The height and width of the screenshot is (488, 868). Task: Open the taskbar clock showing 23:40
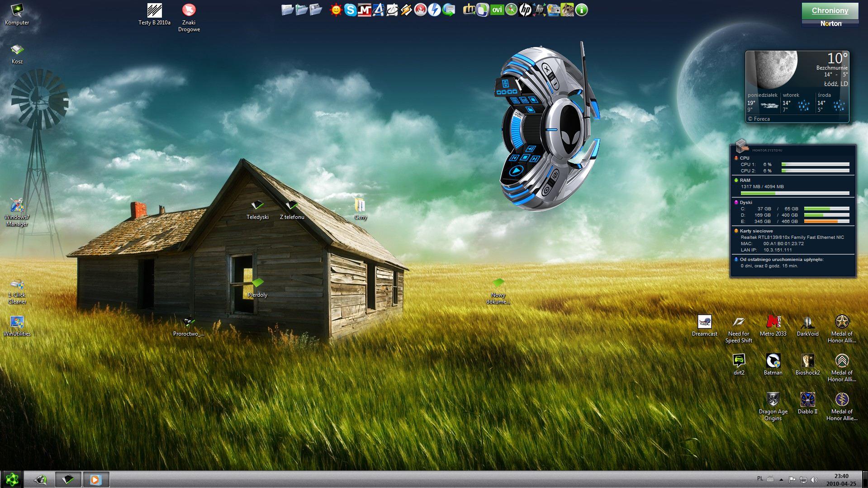coord(841,479)
